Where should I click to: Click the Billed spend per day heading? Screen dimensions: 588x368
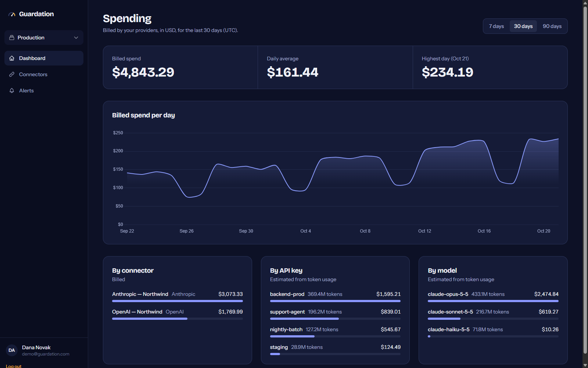[143, 115]
